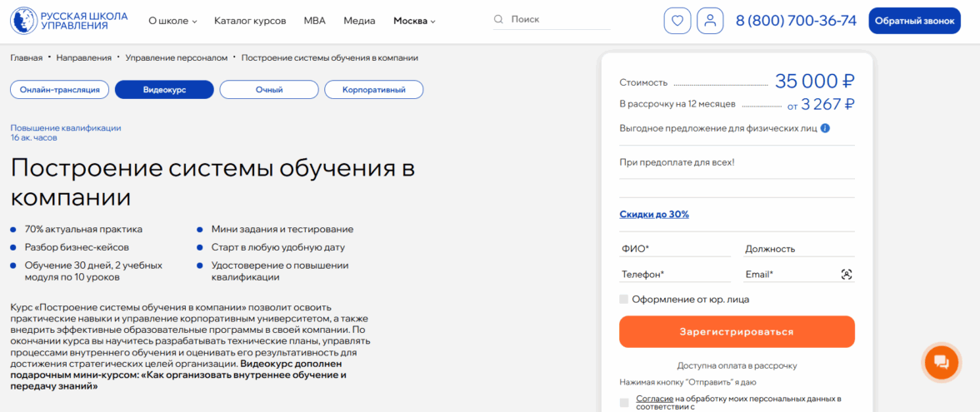Screen dimensions: 980x412
Task: Tick the personal data consent checkbox
Action: point(623,403)
